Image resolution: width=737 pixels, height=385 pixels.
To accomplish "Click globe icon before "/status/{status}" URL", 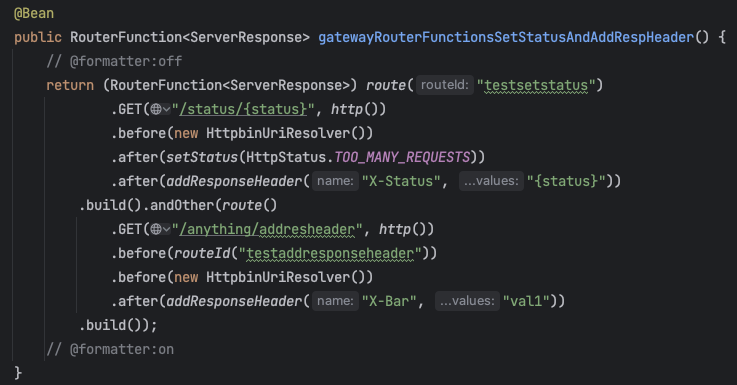I will pos(156,110).
